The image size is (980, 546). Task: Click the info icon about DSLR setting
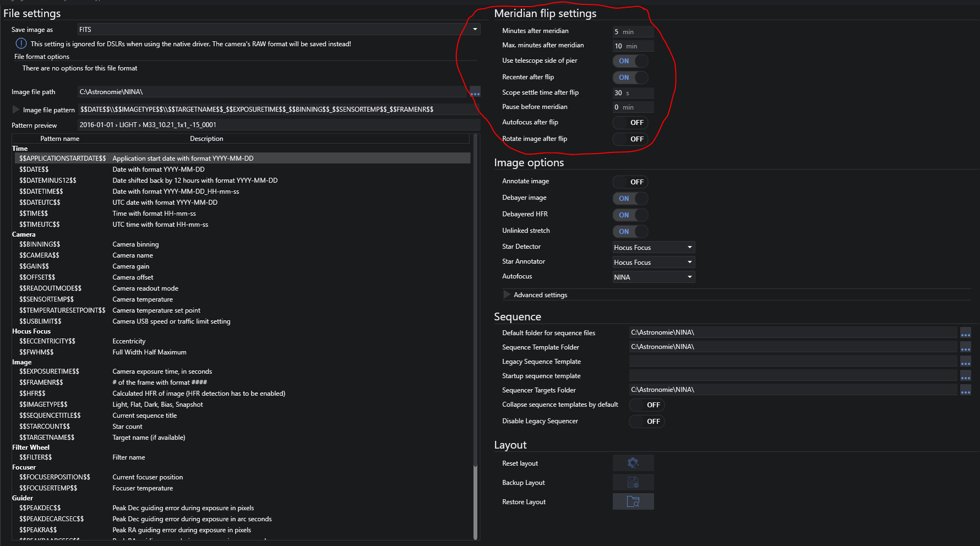(x=21, y=43)
